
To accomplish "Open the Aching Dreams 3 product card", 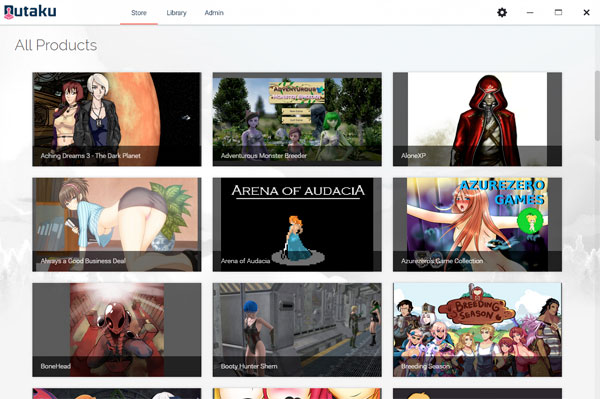I will point(117,119).
